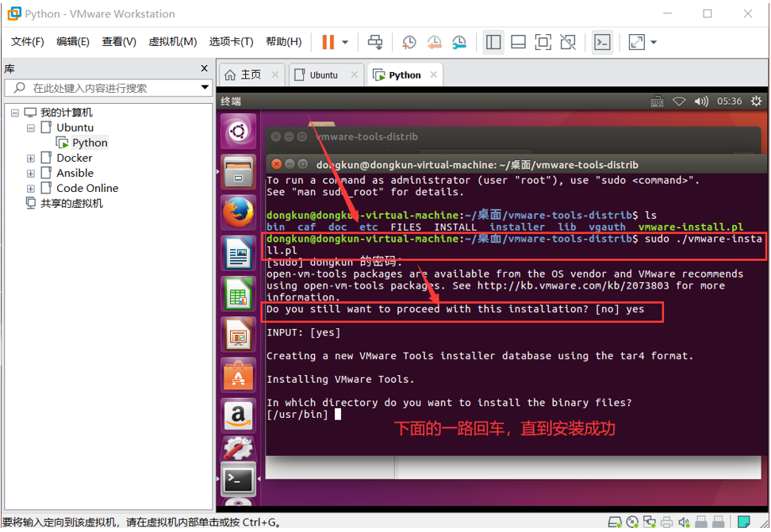
Task: Close the 库 library panel
Action: coord(204,68)
